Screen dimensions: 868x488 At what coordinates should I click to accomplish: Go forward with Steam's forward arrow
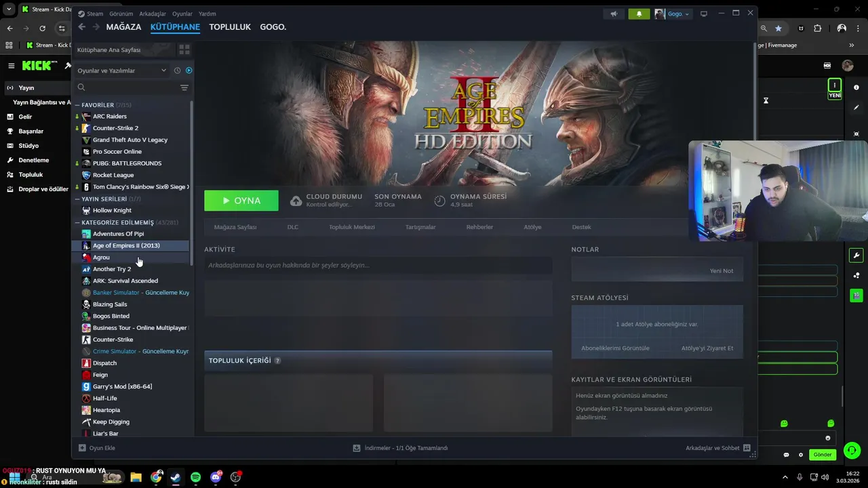click(96, 27)
